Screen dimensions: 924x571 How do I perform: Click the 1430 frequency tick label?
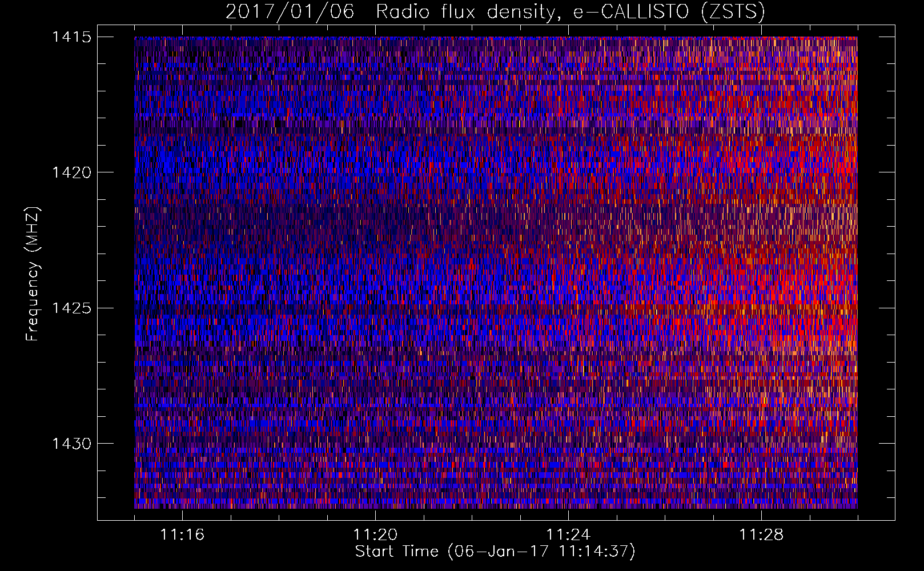point(72,444)
